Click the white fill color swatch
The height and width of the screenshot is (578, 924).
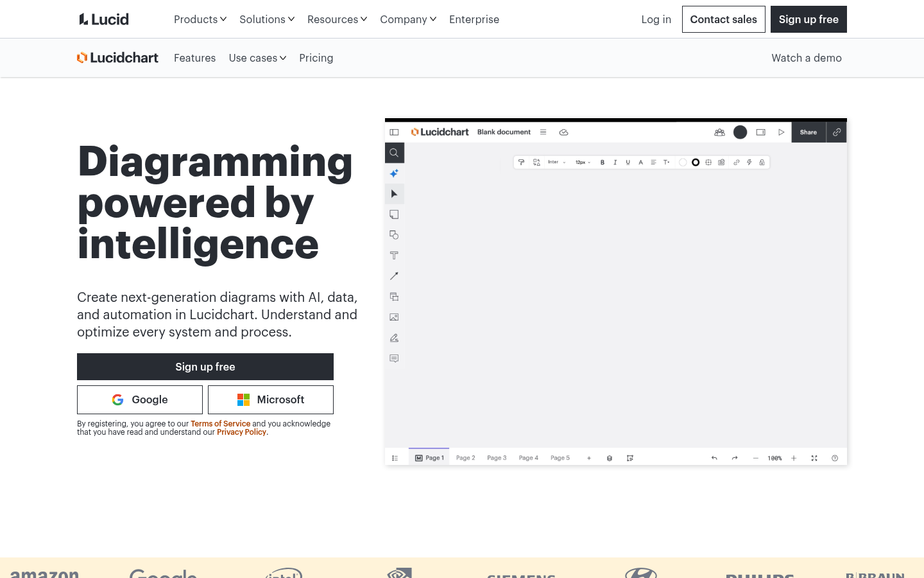[683, 162]
